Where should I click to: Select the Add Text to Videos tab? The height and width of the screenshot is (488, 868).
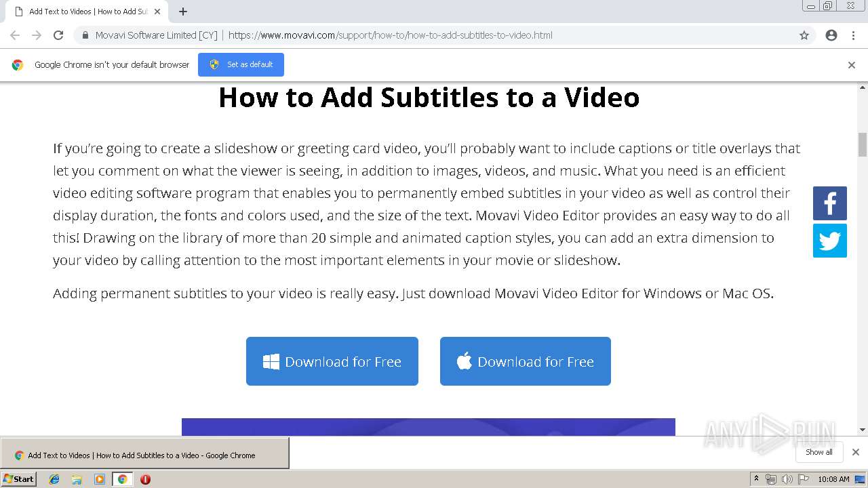click(87, 12)
